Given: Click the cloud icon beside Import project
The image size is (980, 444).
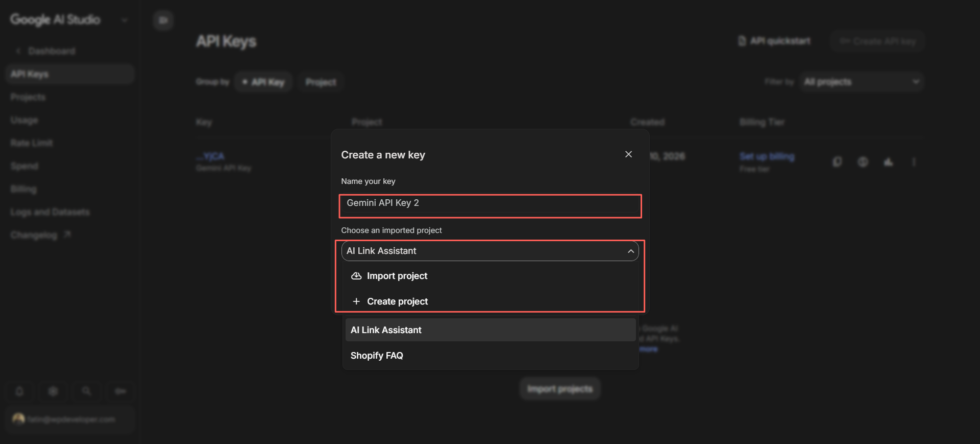Looking at the screenshot, I should click(x=356, y=276).
